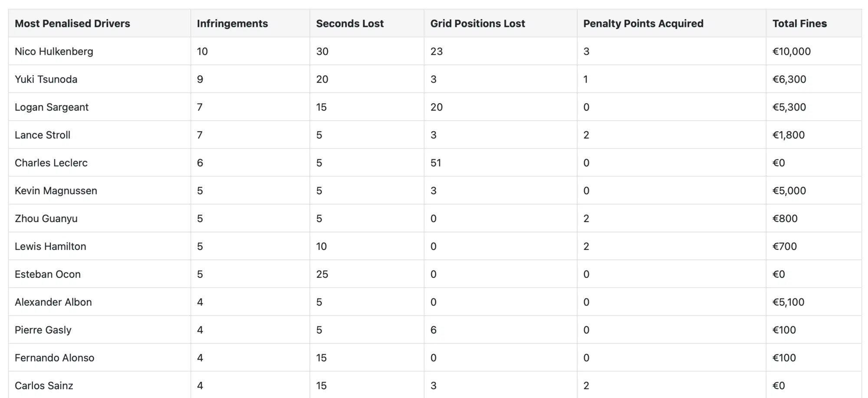
Task: Click Nico Hulkenberg's €10,000 total fines
Action: point(792,51)
